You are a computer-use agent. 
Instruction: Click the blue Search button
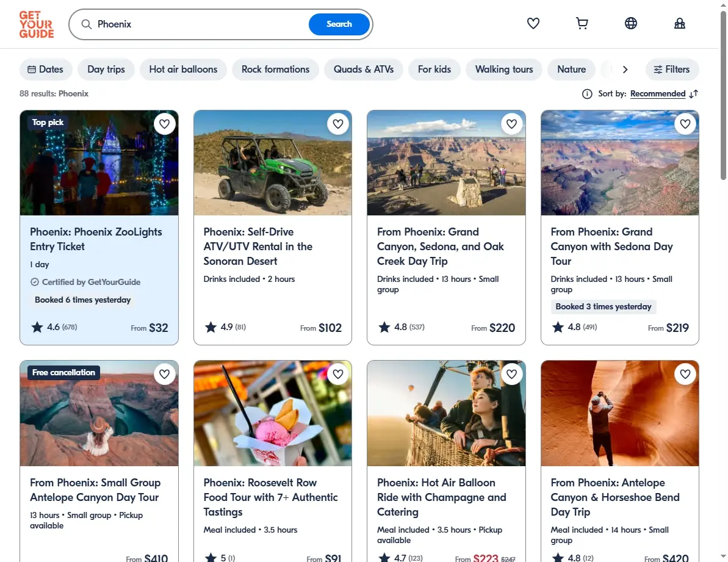pos(339,24)
